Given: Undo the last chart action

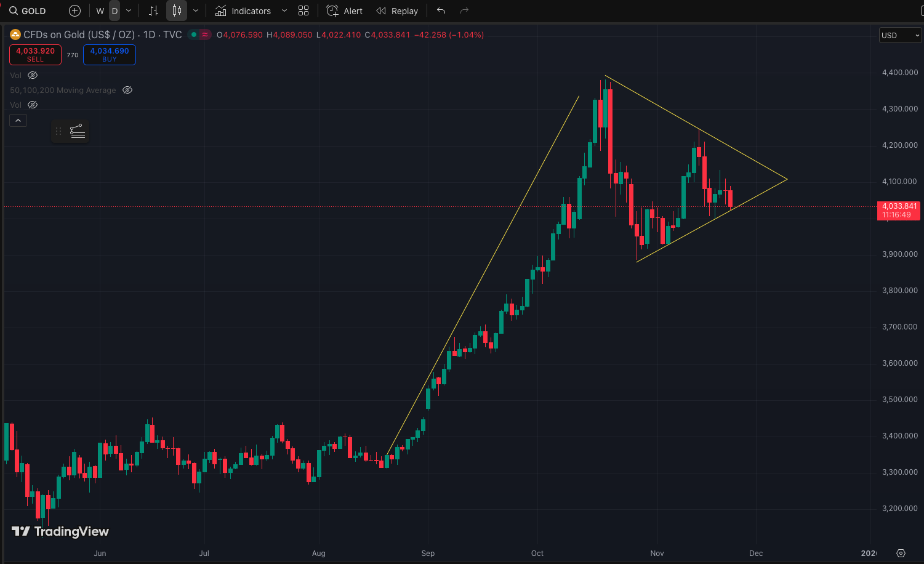Looking at the screenshot, I should pyautogui.click(x=441, y=11).
